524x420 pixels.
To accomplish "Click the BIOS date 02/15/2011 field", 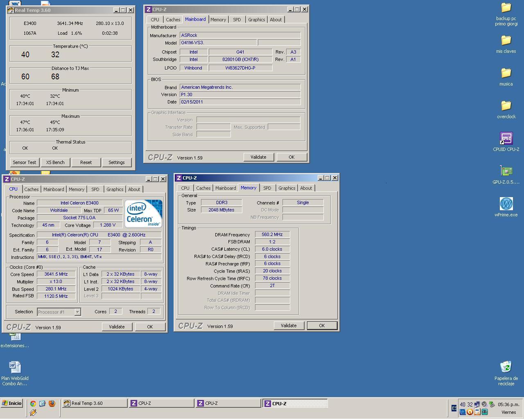I will [240, 102].
